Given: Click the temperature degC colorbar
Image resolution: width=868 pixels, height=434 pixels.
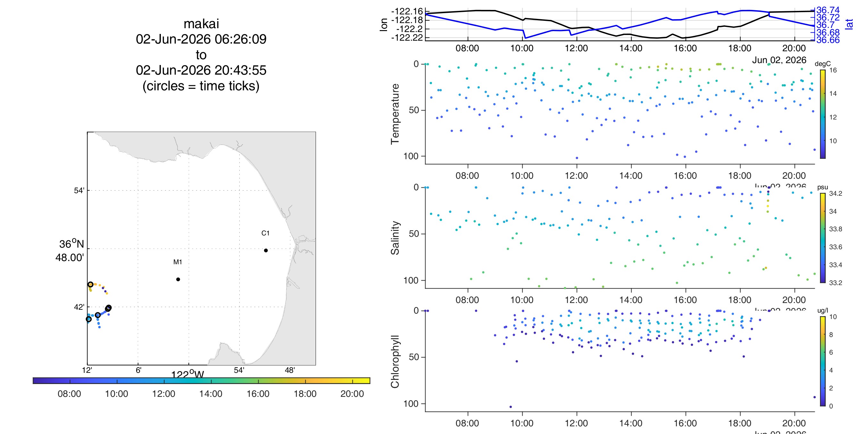Looking at the screenshot, I should [823, 114].
